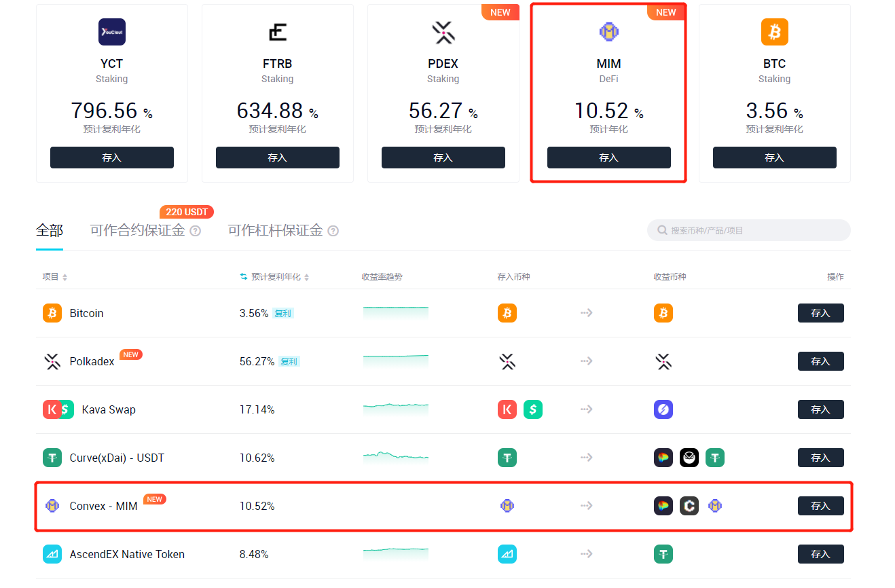Click 存入 in the Polkadex row
This screenshot has width=895, height=588.
(821, 361)
